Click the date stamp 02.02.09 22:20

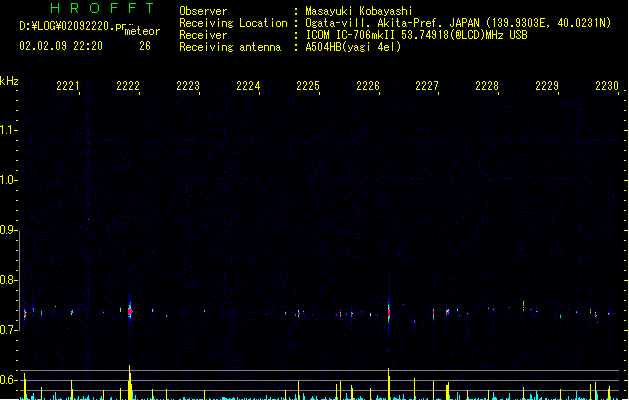[x=61, y=46]
